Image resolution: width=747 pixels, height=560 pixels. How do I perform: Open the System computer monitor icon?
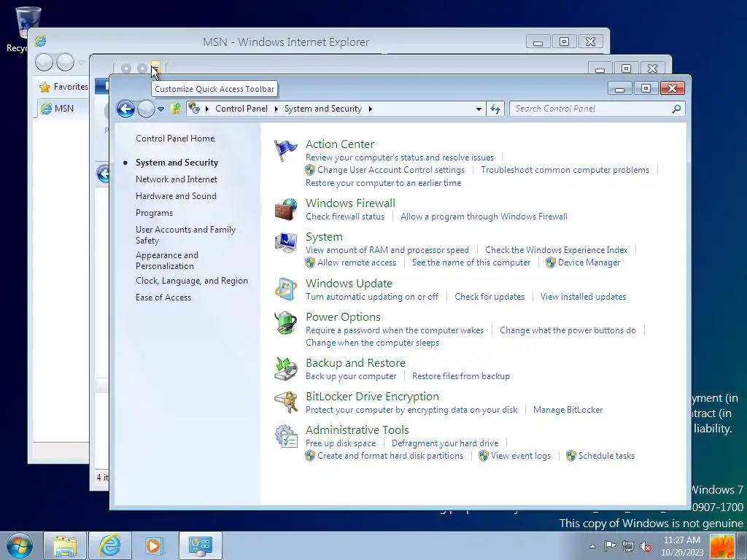tap(285, 243)
